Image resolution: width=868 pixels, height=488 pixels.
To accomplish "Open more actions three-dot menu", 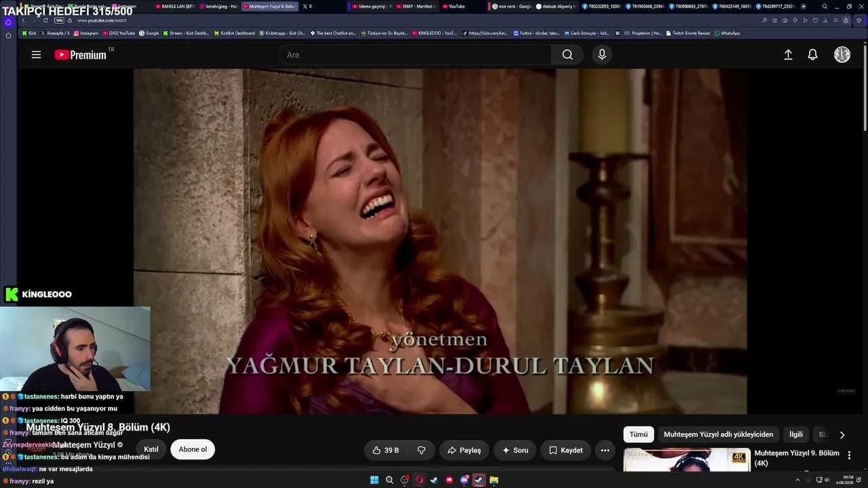I will click(605, 450).
